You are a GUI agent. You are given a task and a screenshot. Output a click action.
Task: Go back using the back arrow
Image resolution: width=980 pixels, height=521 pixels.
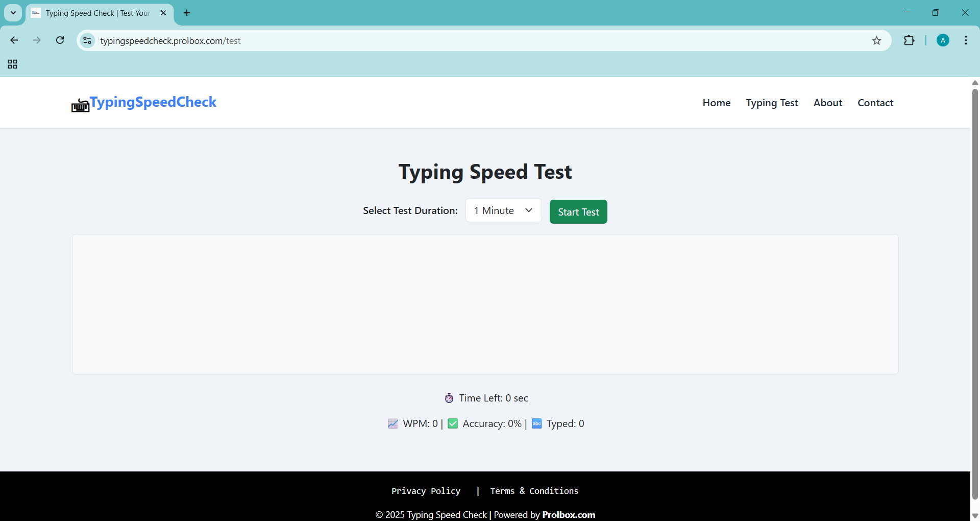coord(14,40)
